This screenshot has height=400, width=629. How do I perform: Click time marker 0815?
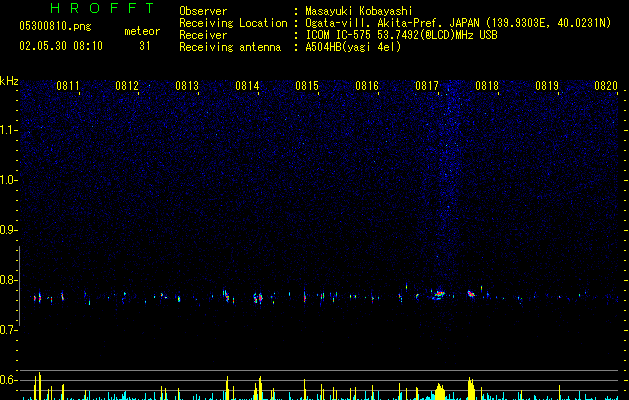point(307,86)
